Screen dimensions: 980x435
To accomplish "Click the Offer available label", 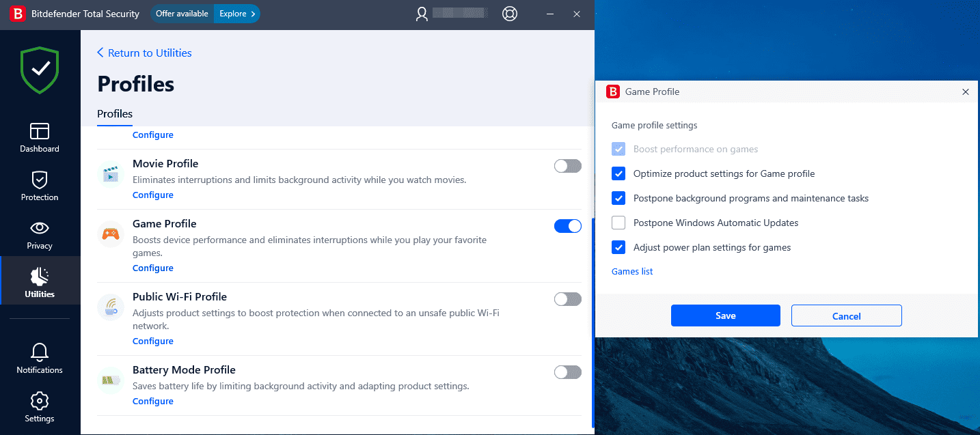I will click(182, 14).
